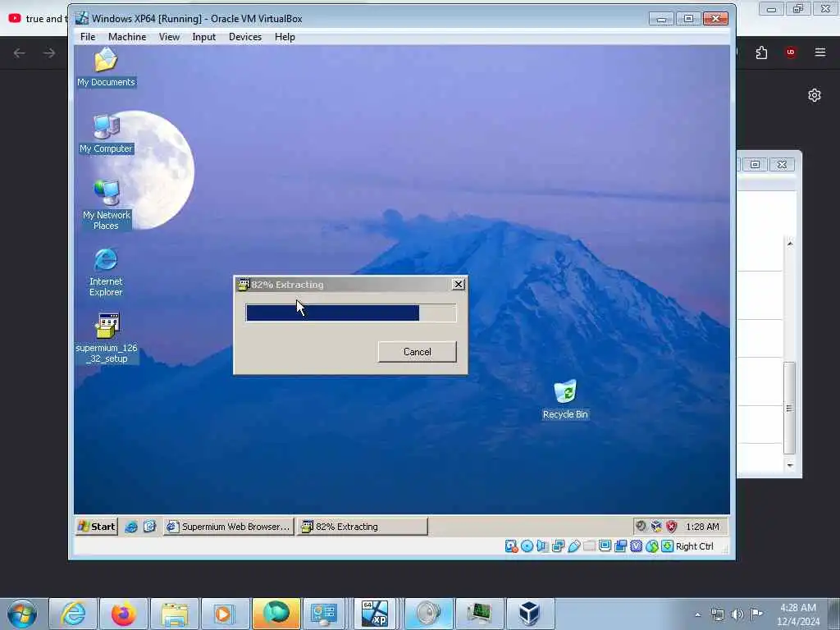This screenshot has width=840, height=630.
Task: Click the speaker app icon on host taskbar
Action: tap(428, 614)
